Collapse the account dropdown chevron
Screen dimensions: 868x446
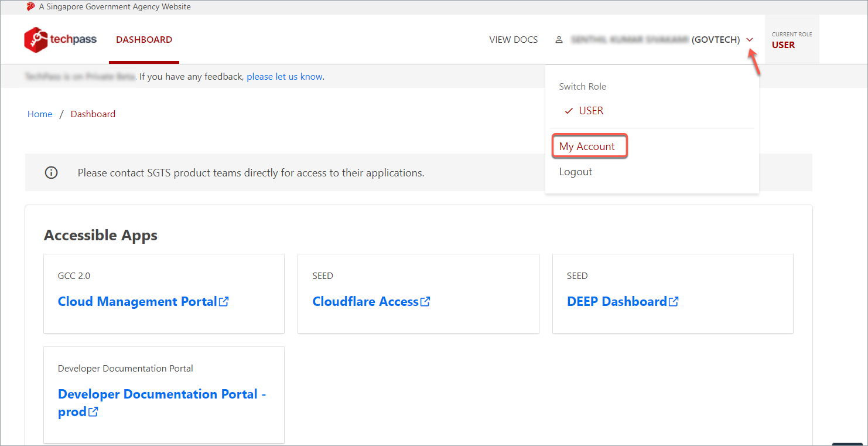[750, 39]
